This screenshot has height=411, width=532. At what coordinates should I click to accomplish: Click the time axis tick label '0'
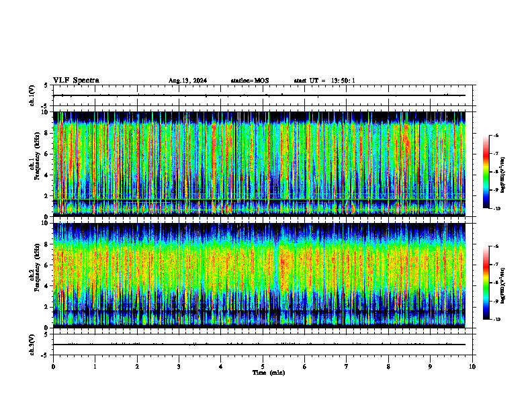click(53, 367)
